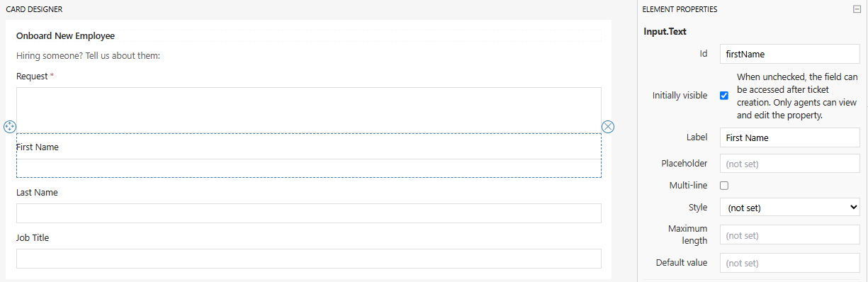
Task: Select the Job Title input on card
Action: [309, 259]
